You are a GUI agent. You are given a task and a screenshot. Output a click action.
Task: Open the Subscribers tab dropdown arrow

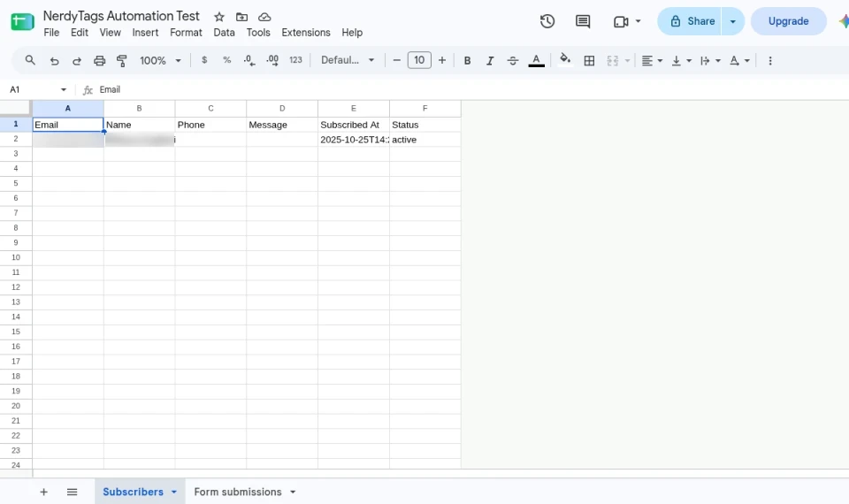coord(174,493)
